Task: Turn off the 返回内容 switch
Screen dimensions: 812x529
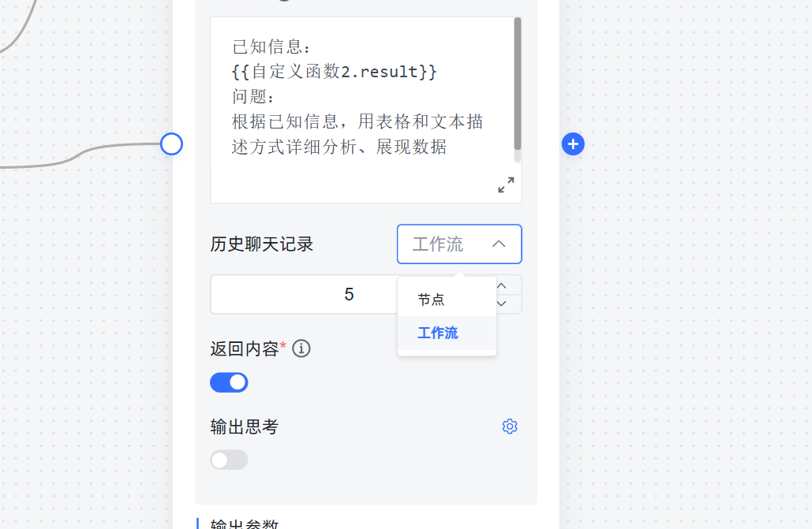Action: [229, 382]
